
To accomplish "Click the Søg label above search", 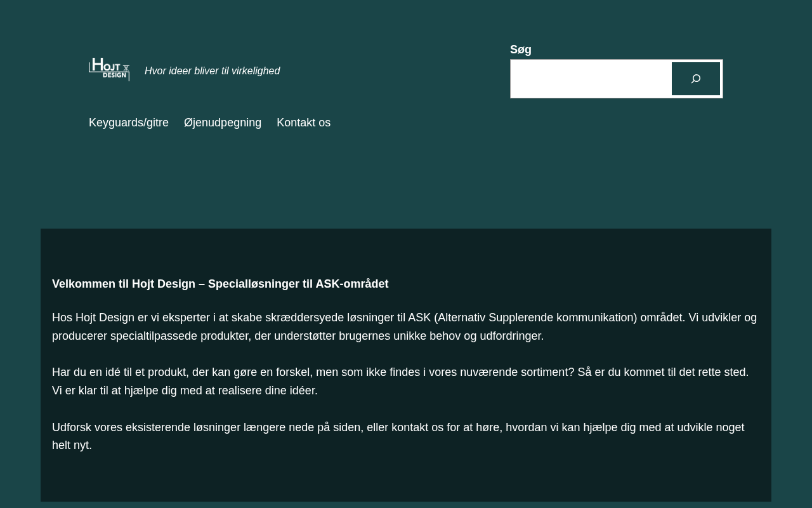I will point(521,50).
